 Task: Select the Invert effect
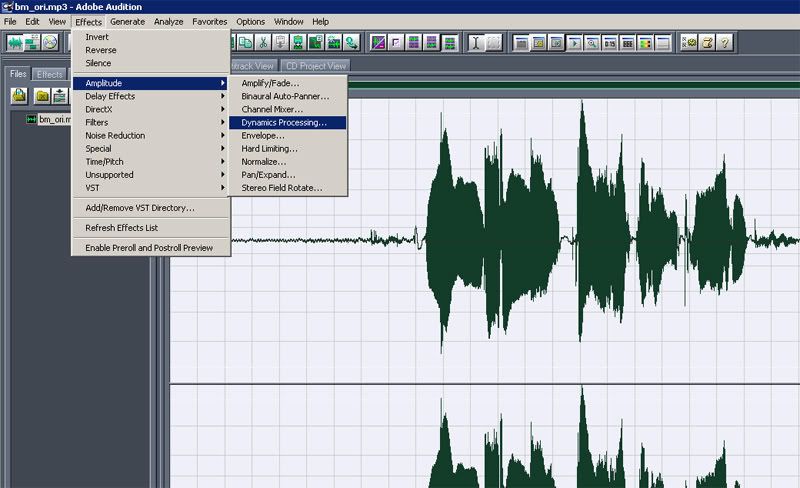tap(150, 37)
